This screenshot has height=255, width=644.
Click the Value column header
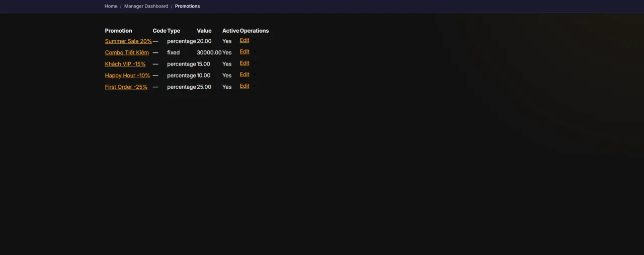pyautogui.click(x=204, y=31)
